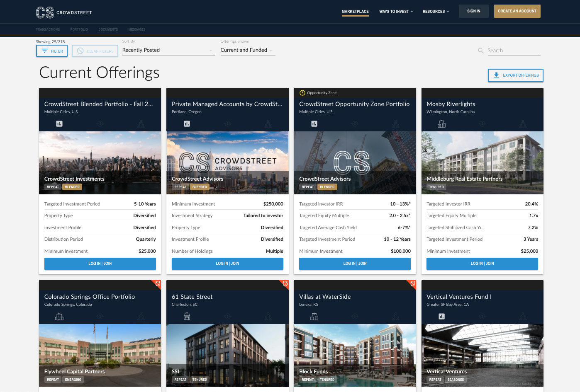The width and height of the screenshot is (580, 392).
Task: Click the Middleburg Real Estate Partners sponsor name
Action: click(x=465, y=179)
